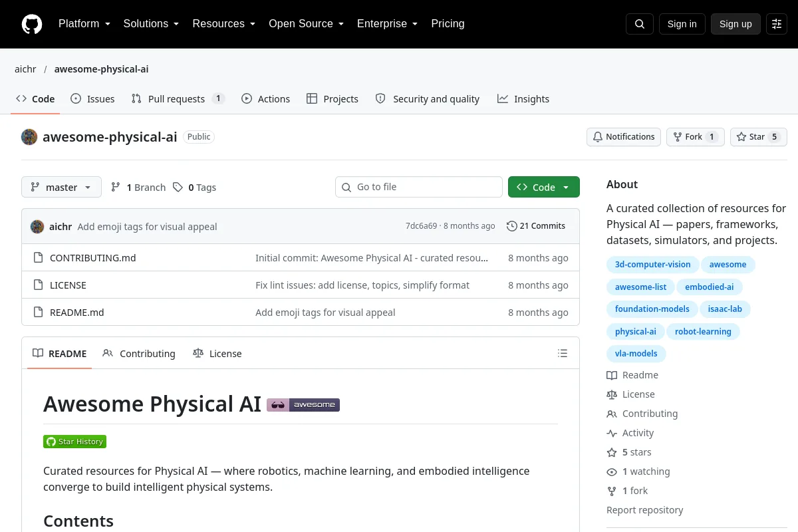This screenshot has width=798, height=532.
Task: Click the eye icon next to 1 watching
Action: (612, 472)
